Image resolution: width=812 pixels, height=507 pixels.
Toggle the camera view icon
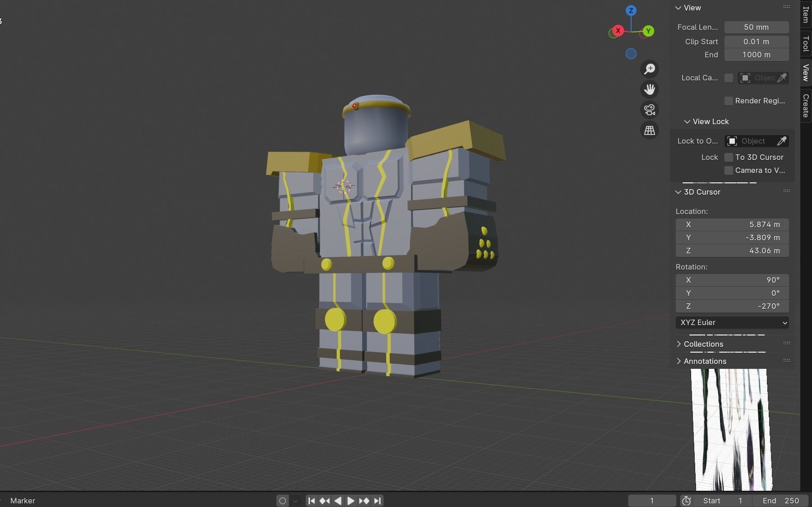click(x=650, y=110)
